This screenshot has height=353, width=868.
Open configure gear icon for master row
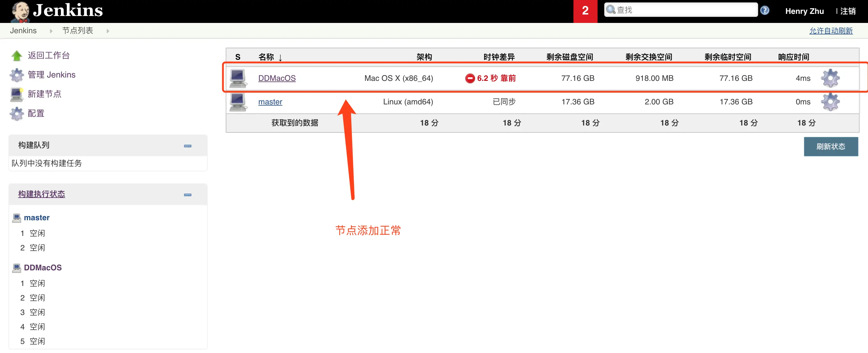(830, 102)
